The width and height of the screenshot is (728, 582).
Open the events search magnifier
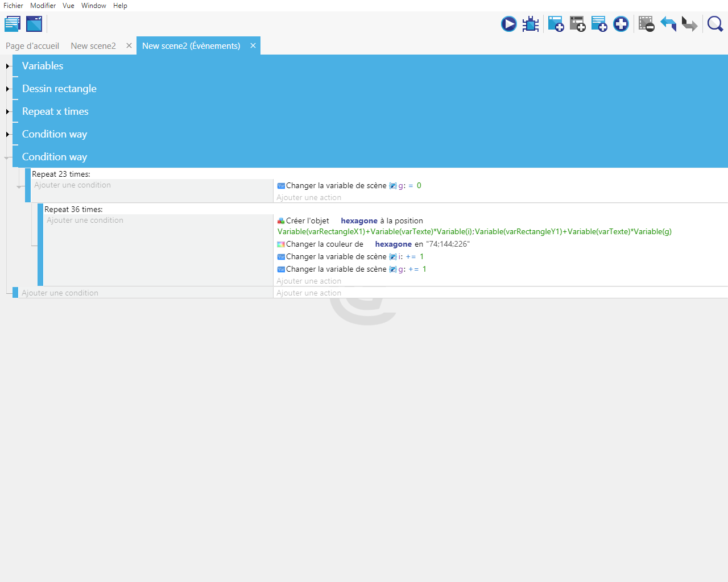715,24
